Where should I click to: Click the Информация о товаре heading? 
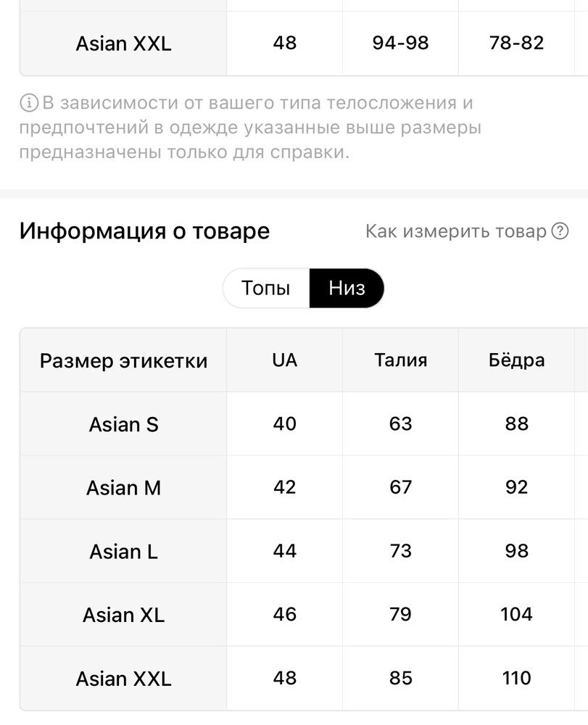[x=144, y=231]
